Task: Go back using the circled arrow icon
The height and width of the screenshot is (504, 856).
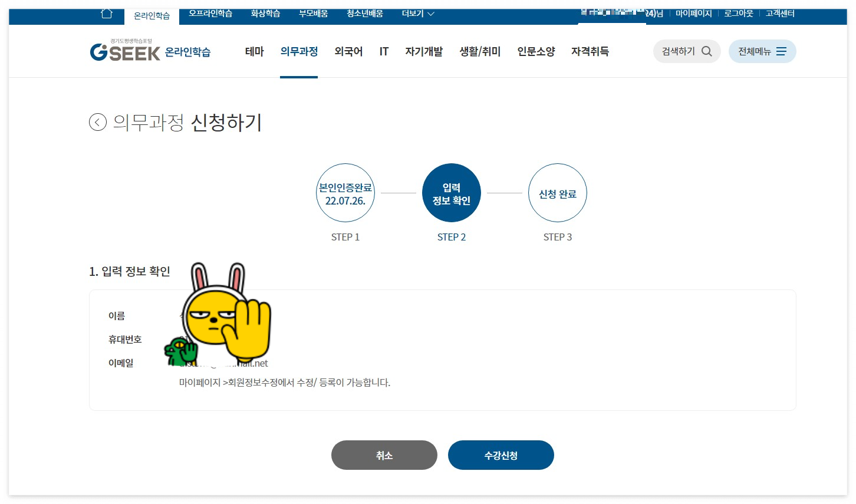Action: 98,122
